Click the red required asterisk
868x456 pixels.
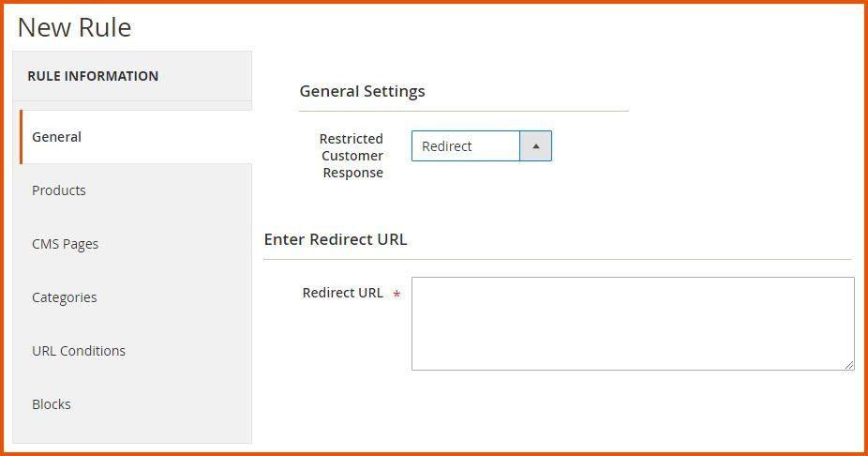tap(397, 295)
